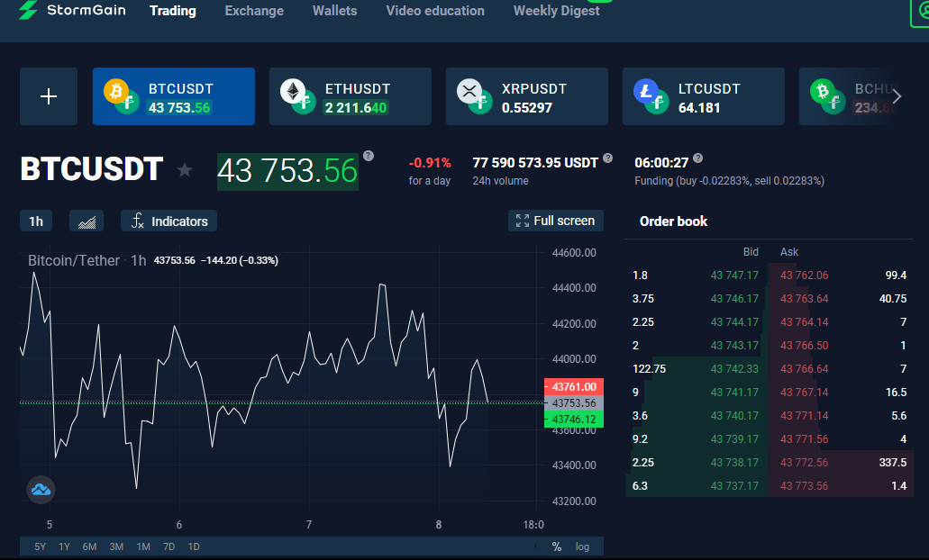Add BTCUSDT to favorites with star
This screenshot has width=929, height=560.
[185, 170]
